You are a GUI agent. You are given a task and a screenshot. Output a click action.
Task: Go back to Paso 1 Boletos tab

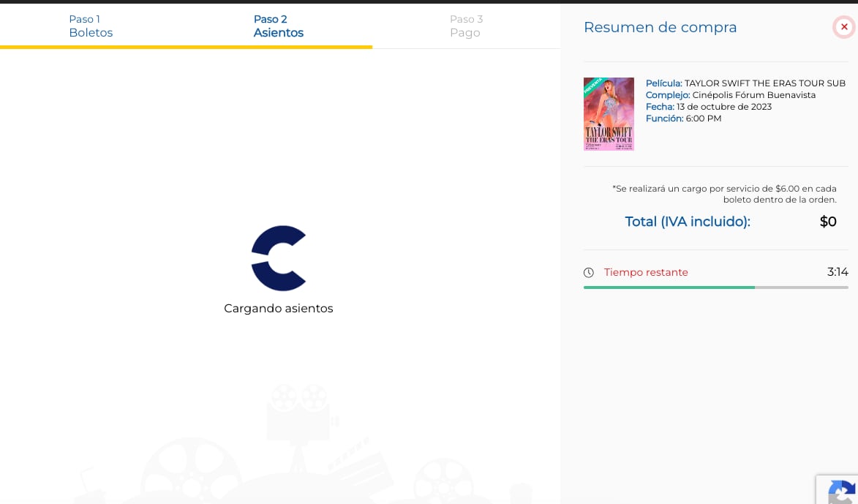(91, 26)
